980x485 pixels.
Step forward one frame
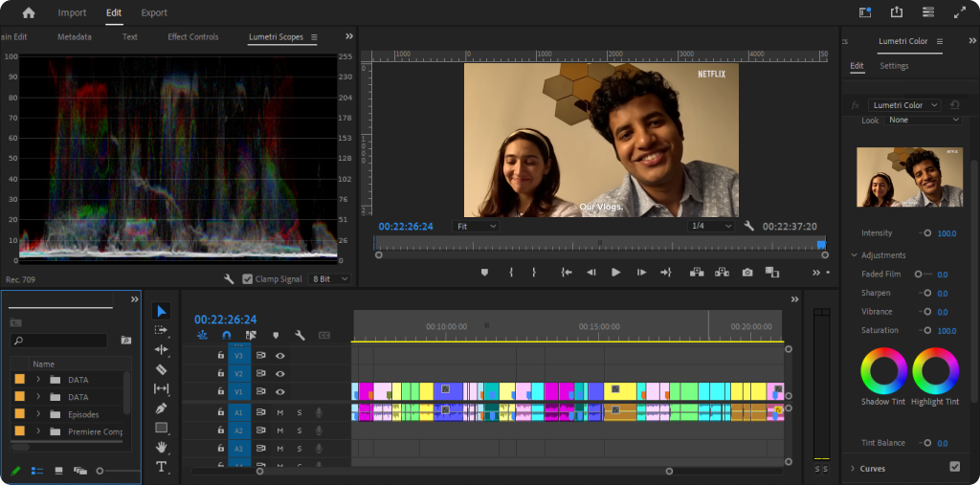(641, 272)
